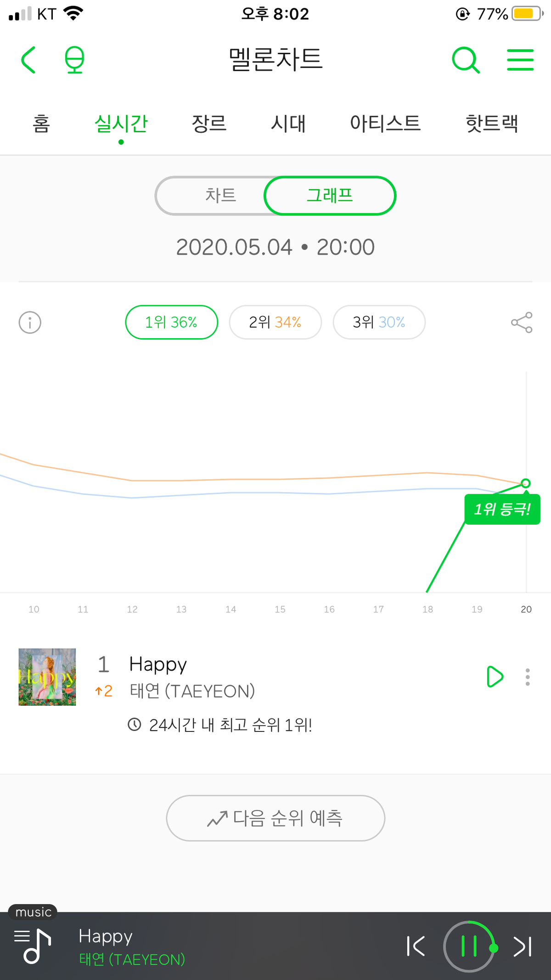
Task: Share the chart graph
Action: [522, 323]
